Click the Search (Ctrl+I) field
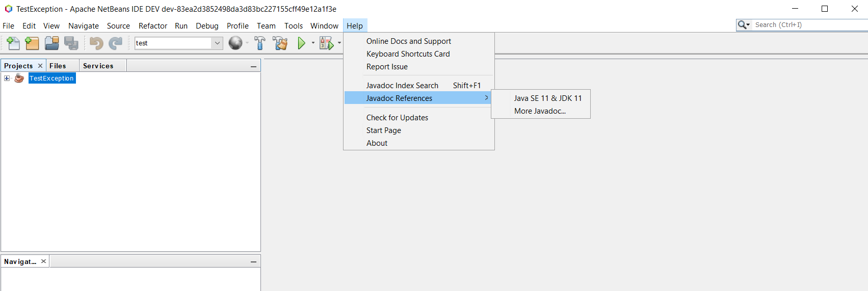The image size is (868, 291). pyautogui.click(x=810, y=24)
